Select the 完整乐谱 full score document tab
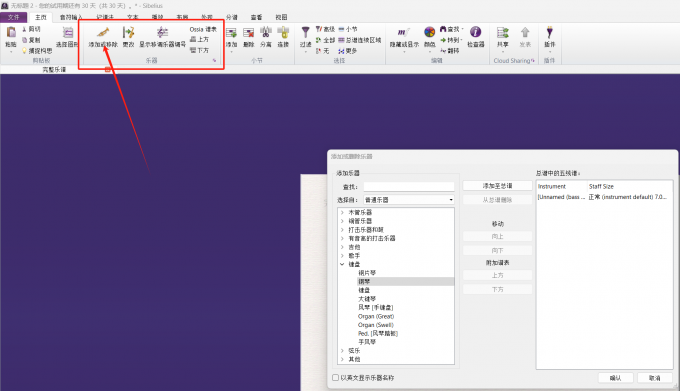 tap(54, 70)
